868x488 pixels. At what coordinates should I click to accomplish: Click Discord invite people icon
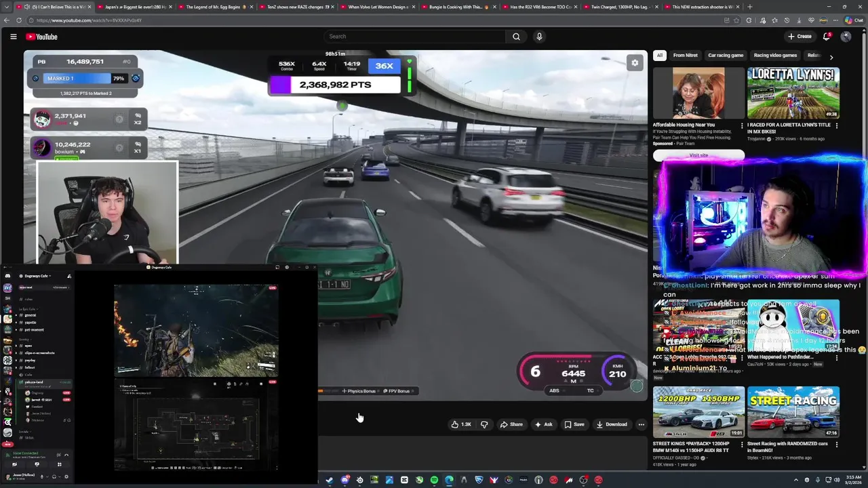(69, 276)
